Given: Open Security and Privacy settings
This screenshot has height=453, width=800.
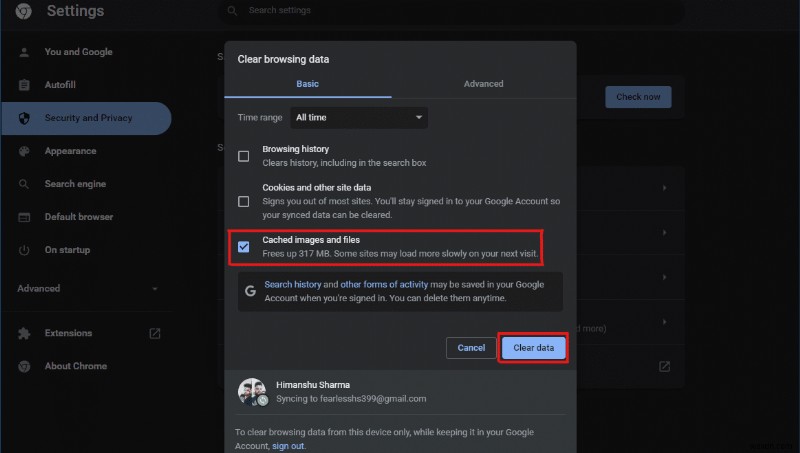Looking at the screenshot, I should 87,118.
